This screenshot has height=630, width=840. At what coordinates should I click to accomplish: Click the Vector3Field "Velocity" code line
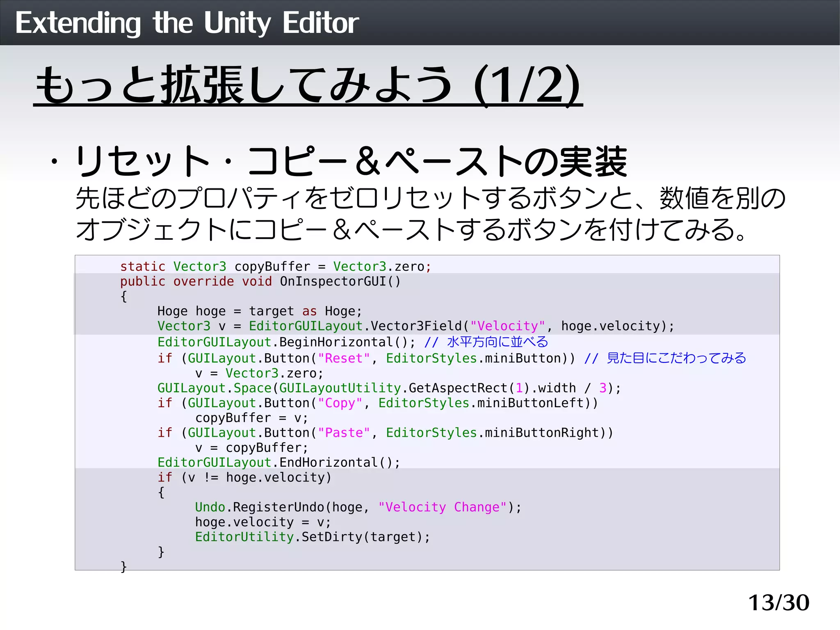coord(416,326)
